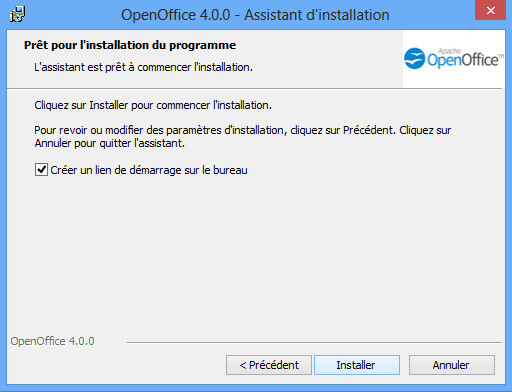The image size is (512, 392).
Task: Click the divider line below the header
Action: 254,88
